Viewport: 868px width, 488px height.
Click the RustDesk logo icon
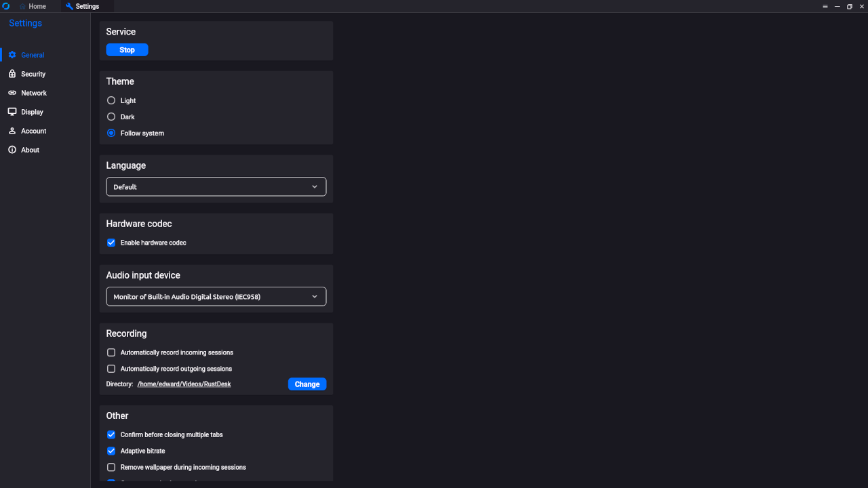click(6, 6)
